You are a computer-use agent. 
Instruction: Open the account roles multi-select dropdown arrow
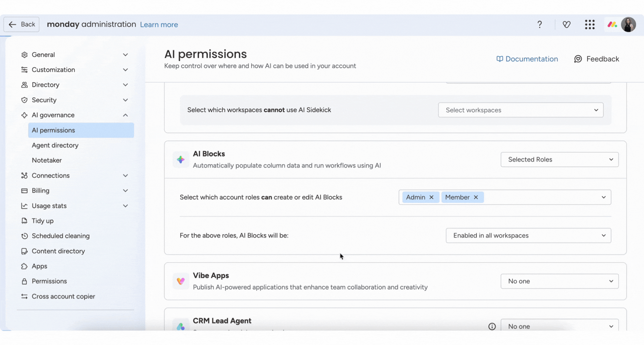603,197
